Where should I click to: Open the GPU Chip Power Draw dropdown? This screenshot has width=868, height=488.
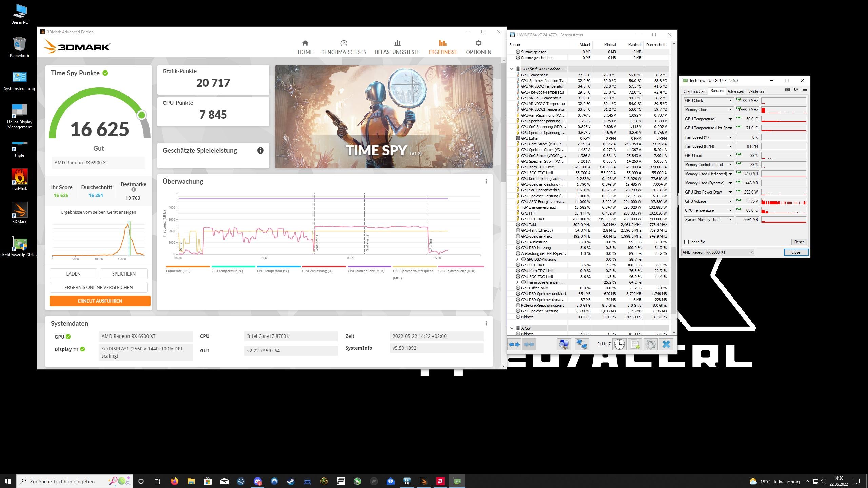730,192
